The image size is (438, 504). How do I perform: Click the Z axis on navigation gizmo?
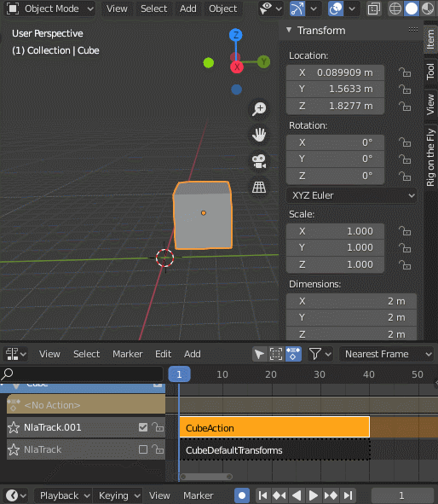[236, 35]
